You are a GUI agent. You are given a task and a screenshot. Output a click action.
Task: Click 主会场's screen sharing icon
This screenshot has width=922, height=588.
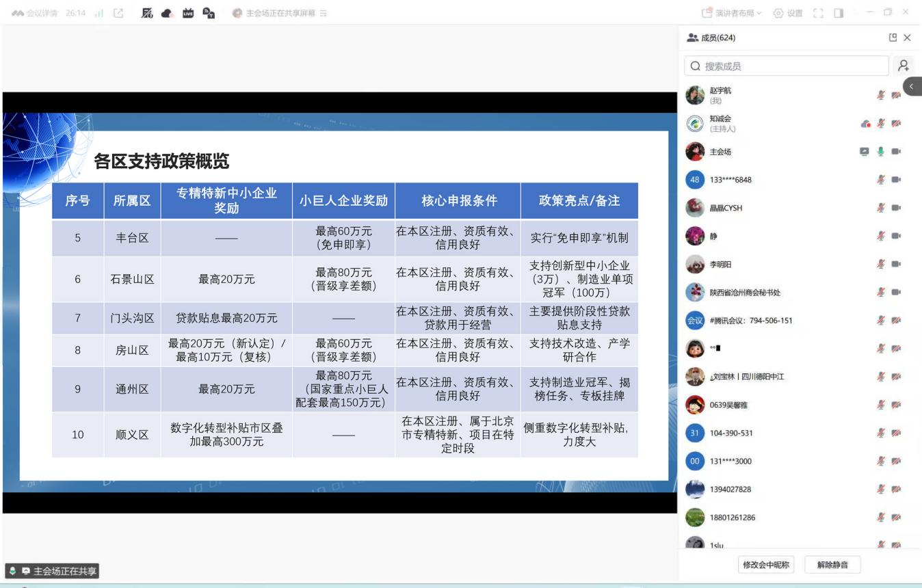pyautogui.click(x=865, y=152)
